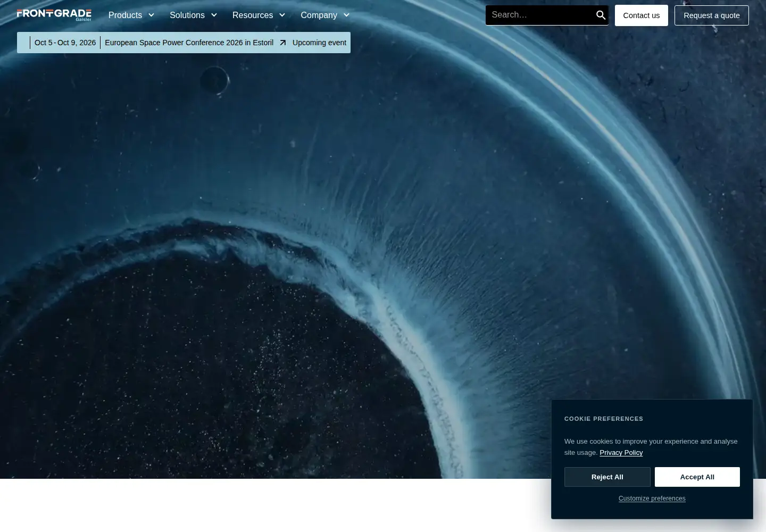The image size is (766, 532).
Task: Open the Solutions menu
Action: pos(187,15)
